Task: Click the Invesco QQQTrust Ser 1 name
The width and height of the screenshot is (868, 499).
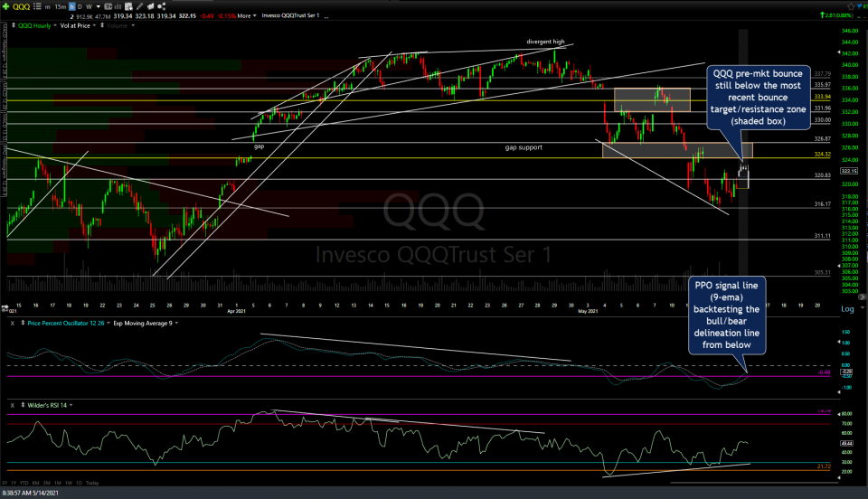Action: click(x=290, y=15)
